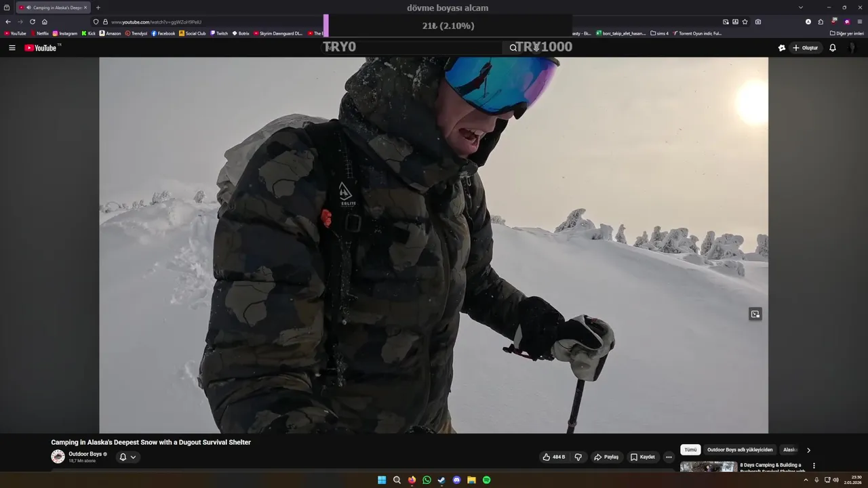This screenshot has width=868, height=488.
Task: Expand the Diğer yer imleri folder
Action: tap(847, 33)
